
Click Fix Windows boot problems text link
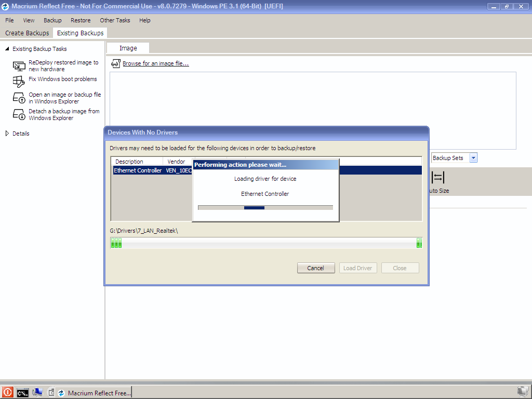(63, 79)
